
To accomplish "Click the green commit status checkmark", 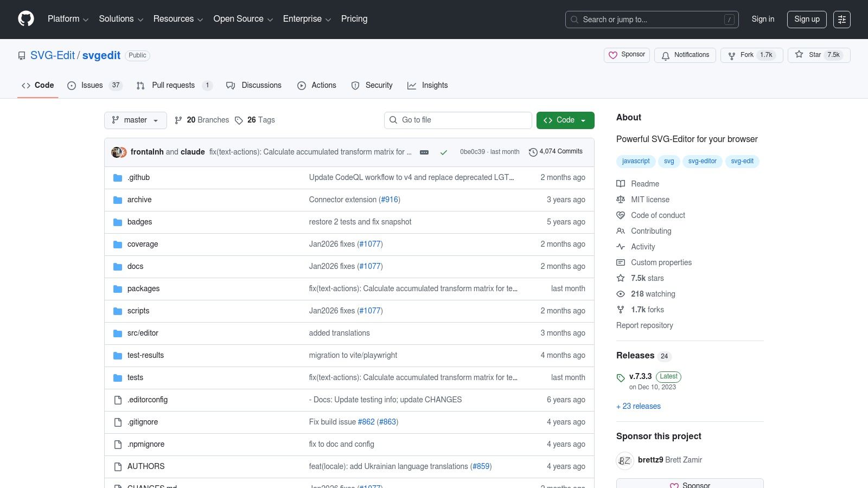I will [x=444, y=152].
